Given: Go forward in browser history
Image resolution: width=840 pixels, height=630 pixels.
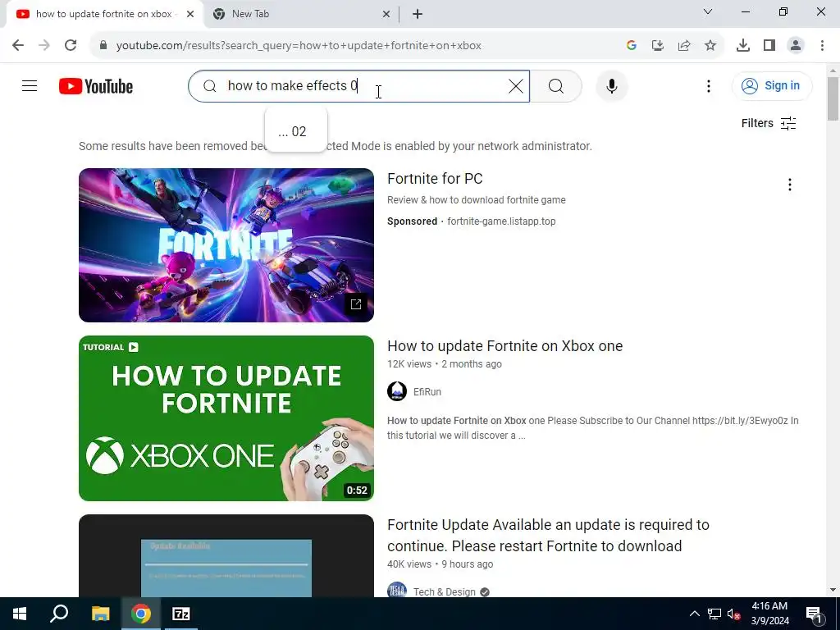Looking at the screenshot, I should [44, 45].
